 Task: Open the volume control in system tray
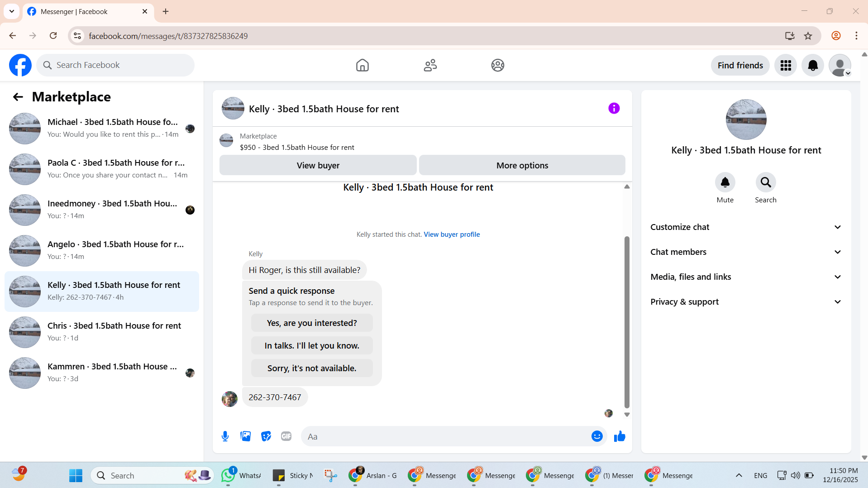[795, 475]
